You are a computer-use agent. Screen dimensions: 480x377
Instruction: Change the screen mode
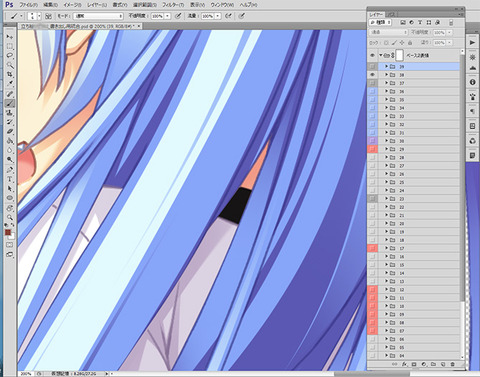[x=10, y=255]
